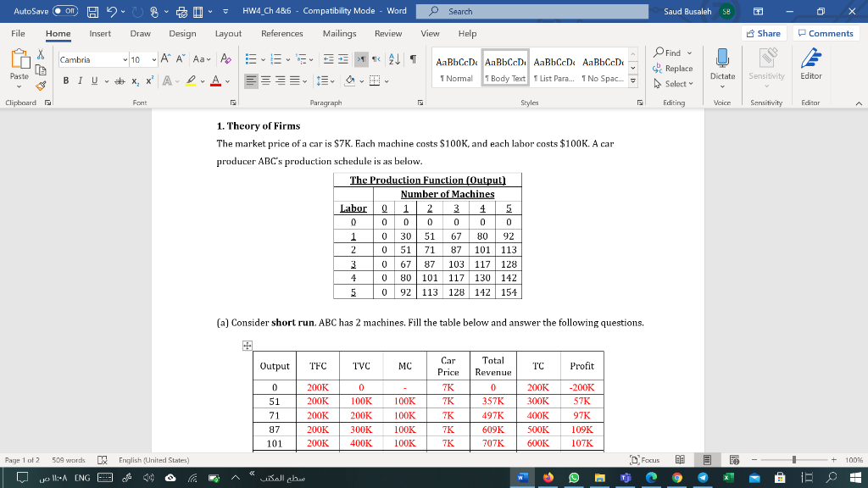Click the Format Painter brush icon
The height and width of the screenshot is (488, 868).
[41, 86]
